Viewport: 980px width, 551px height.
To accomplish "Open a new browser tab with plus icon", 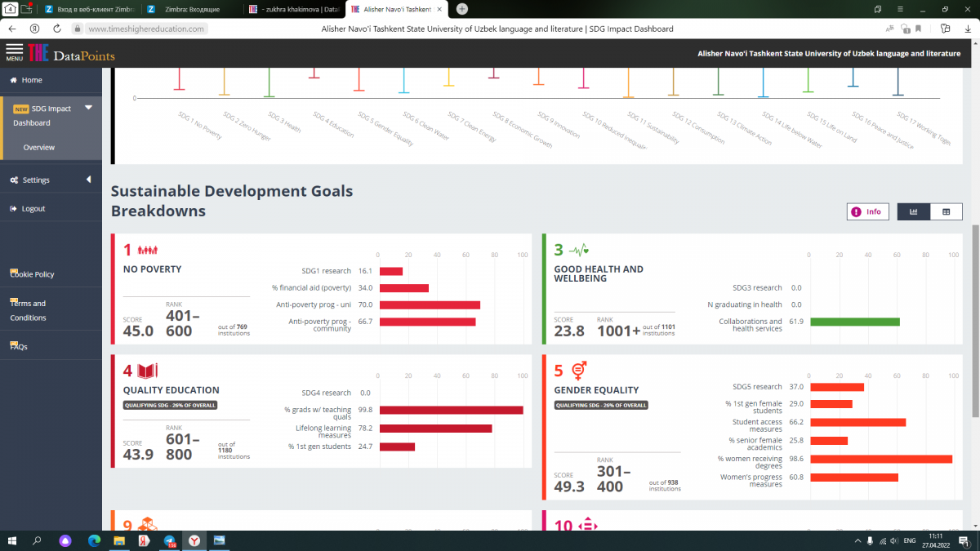I will pos(462,9).
